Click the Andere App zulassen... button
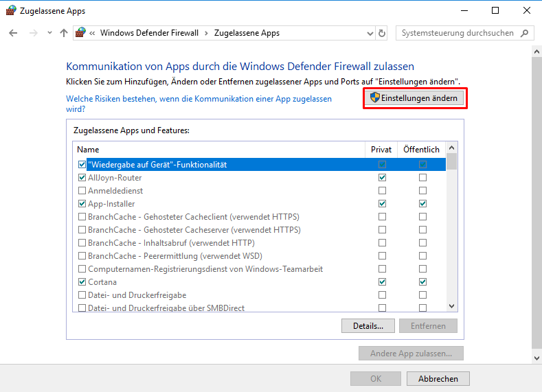 411,354
